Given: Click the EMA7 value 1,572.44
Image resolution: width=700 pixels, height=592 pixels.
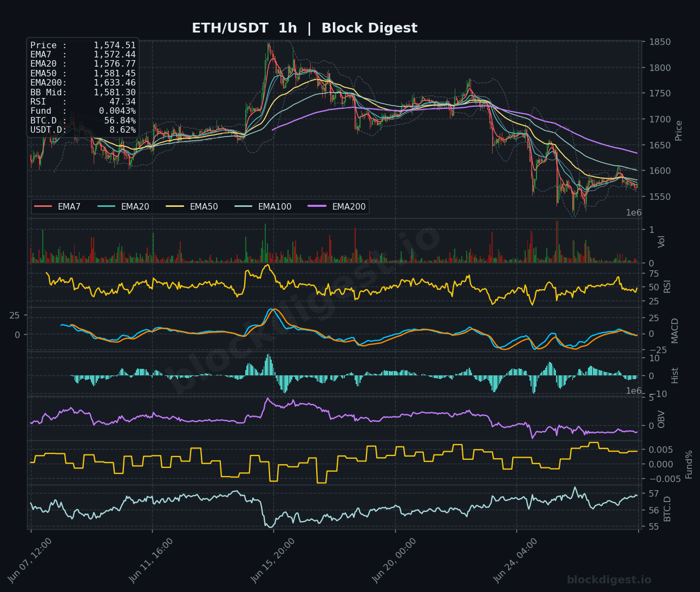Looking at the screenshot, I should (x=115, y=55).
